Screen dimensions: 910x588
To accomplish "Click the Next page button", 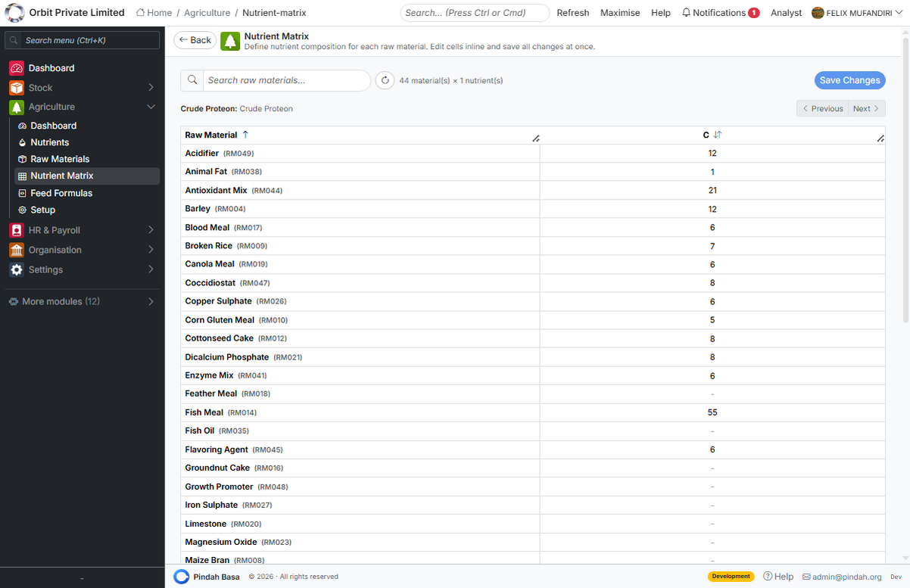I will tap(866, 108).
